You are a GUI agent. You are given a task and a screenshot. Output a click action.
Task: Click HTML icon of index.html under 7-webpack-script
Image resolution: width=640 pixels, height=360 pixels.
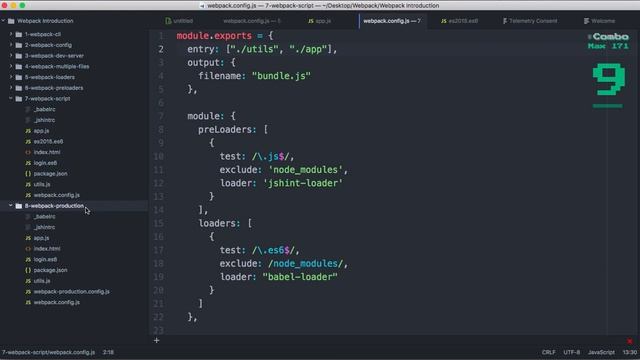pyautogui.click(x=28, y=152)
